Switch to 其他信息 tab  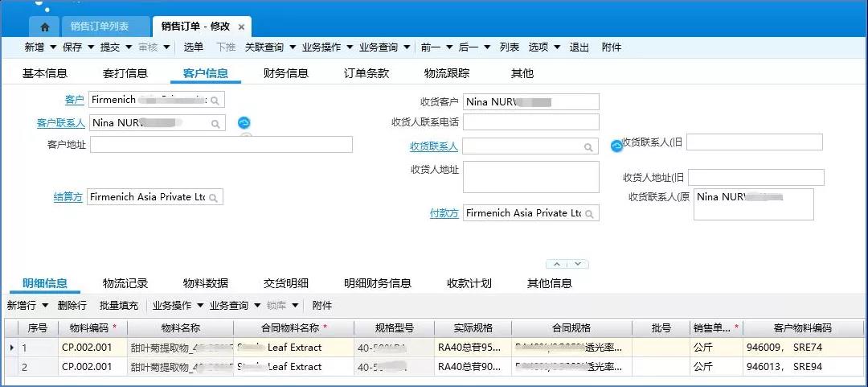[550, 283]
